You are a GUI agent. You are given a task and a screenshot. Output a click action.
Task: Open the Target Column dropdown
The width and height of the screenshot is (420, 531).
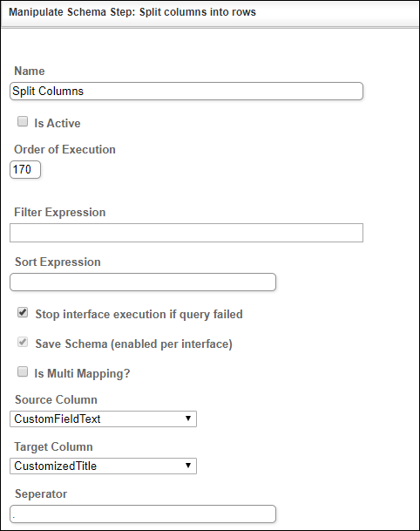pos(103,466)
